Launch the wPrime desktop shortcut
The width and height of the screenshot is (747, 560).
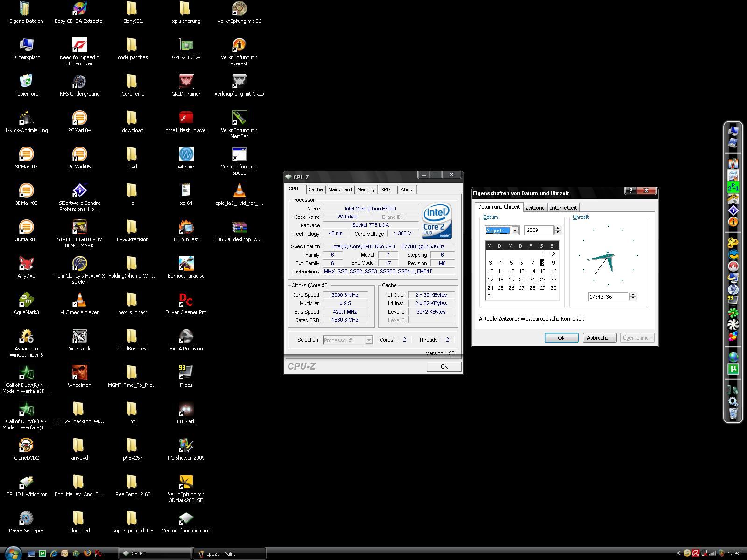(x=186, y=158)
